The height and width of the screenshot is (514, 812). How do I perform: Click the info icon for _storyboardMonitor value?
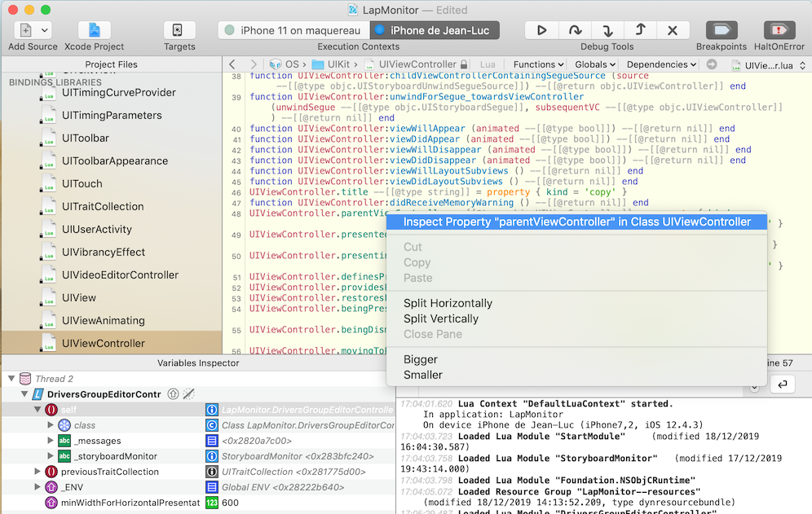click(x=212, y=456)
